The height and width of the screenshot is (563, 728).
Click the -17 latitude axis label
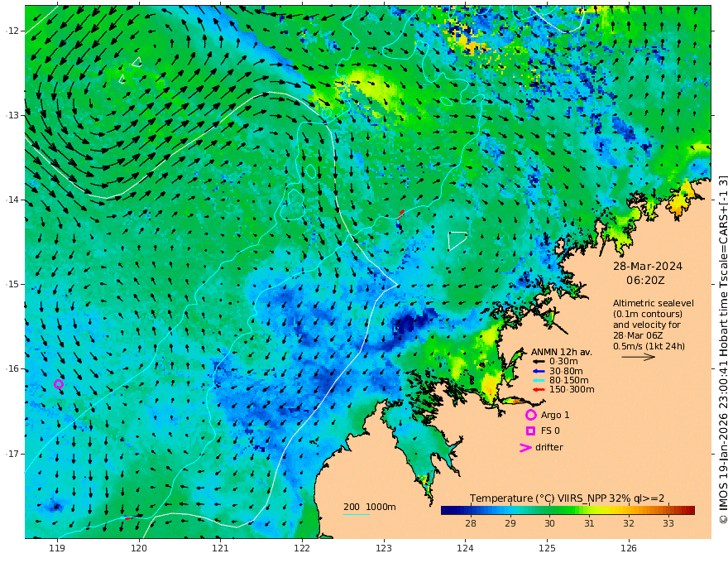pos(12,454)
